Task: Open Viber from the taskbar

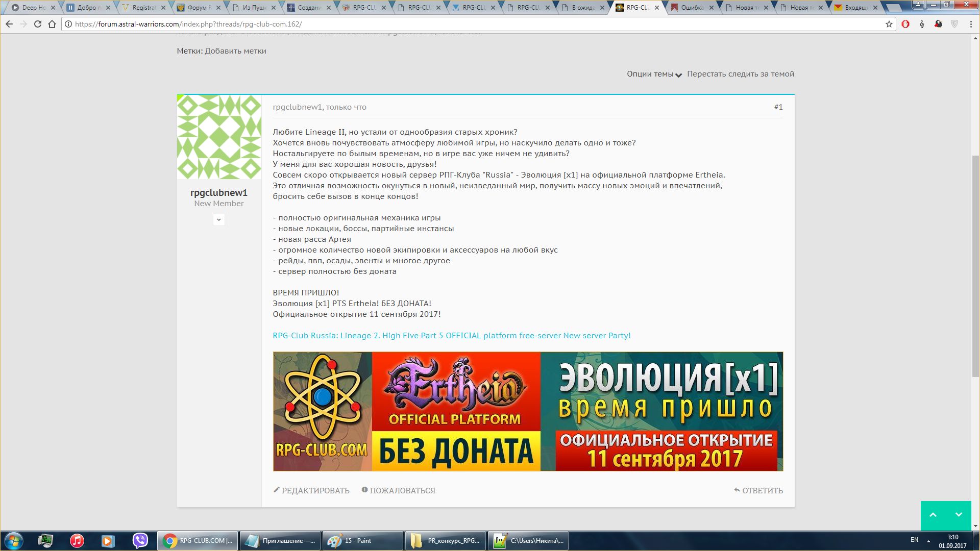Action: 140,541
